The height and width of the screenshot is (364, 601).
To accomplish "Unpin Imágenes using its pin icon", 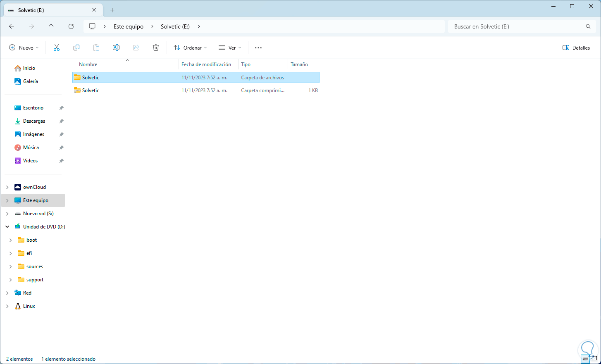I will [62, 134].
